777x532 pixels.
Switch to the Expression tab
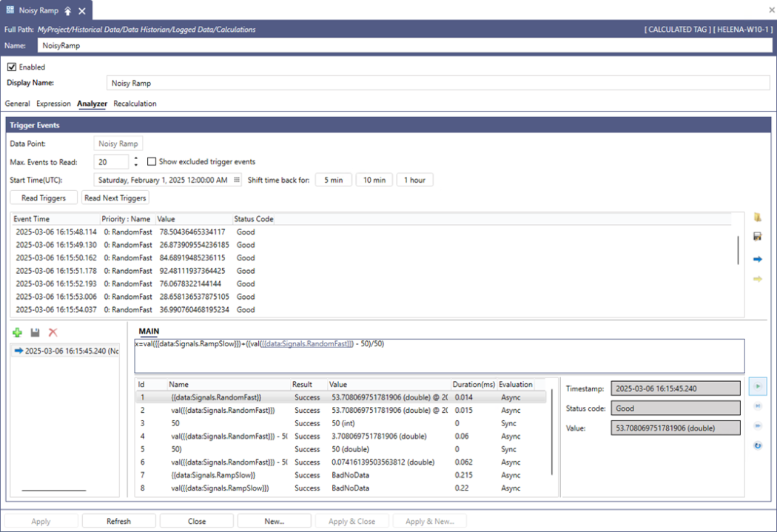[53, 104]
